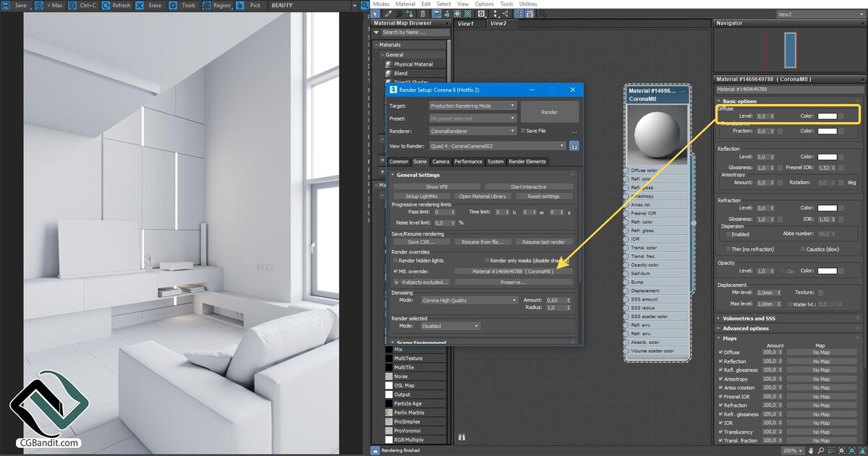This screenshot has height=456, width=868.
Task: Select the Pan hand tool in bottom bar
Action: click(811, 450)
